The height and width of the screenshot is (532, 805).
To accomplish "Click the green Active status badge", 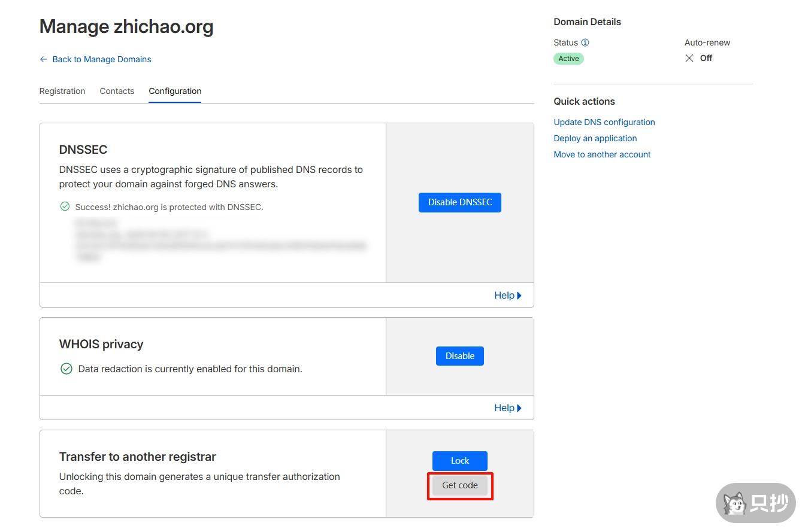I will (568, 59).
